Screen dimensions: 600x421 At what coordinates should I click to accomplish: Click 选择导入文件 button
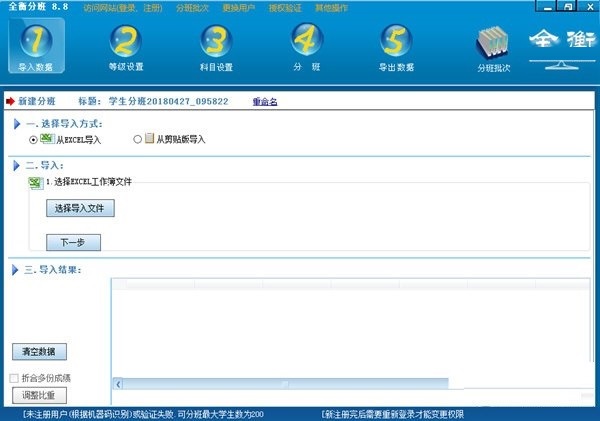click(80, 209)
